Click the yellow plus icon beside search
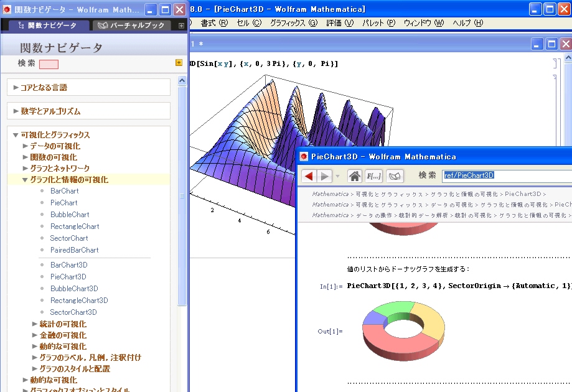Screen dimensions: 572x392 coord(179,62)
